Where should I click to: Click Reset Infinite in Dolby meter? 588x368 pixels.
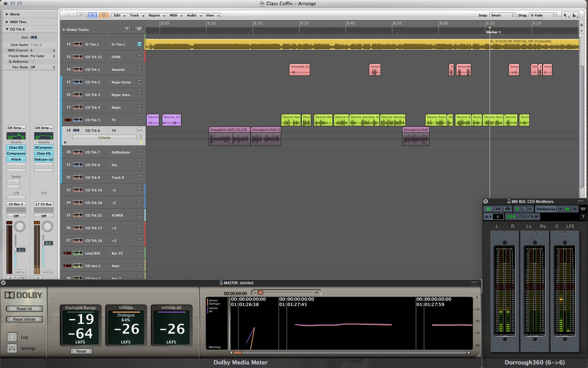click(24, 319)
